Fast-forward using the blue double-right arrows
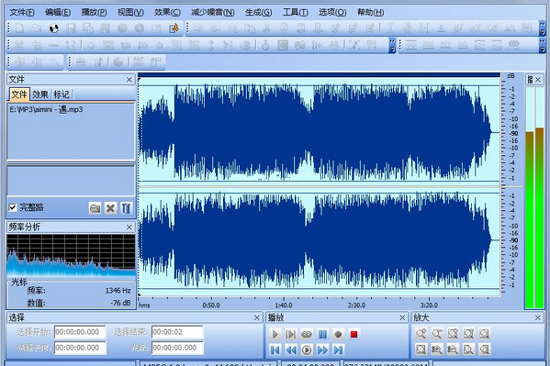 (x=322, y=350)
